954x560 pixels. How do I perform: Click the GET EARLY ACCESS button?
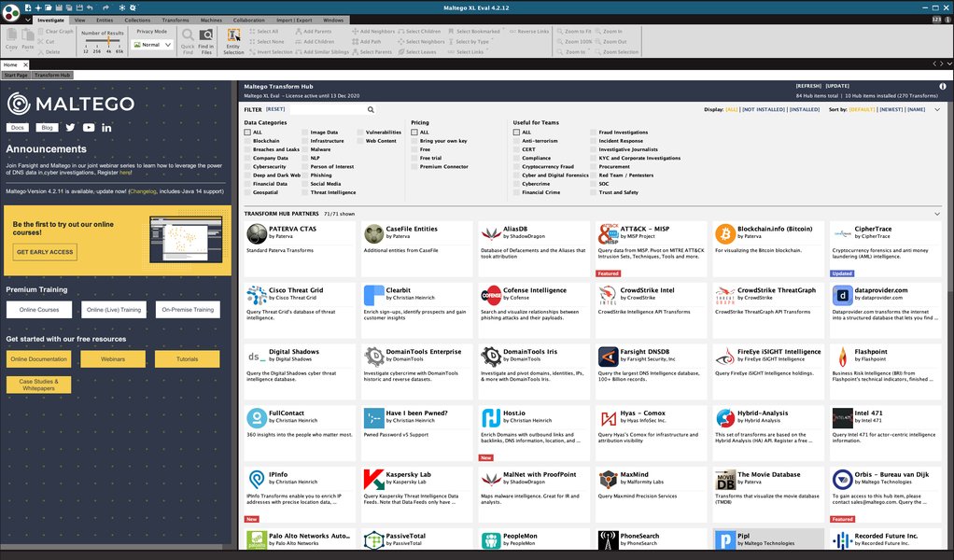pos(45,252)
